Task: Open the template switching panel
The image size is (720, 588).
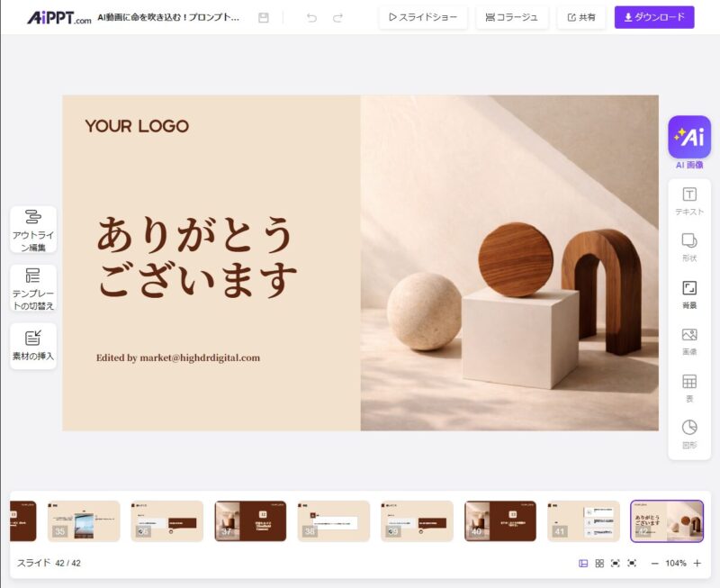Action: [33, 287]
